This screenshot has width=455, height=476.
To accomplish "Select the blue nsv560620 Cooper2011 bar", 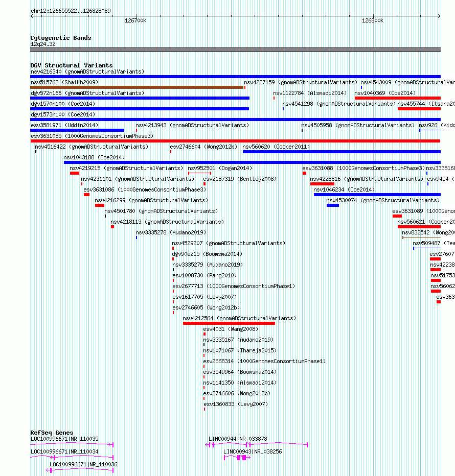I will tap(342, 152).
